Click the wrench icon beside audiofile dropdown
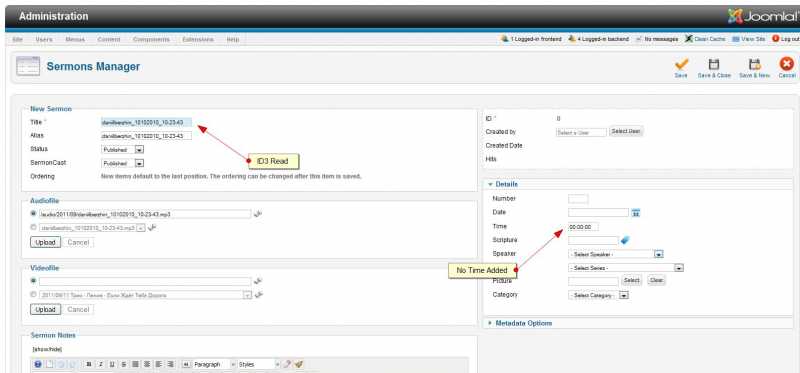 152,228
